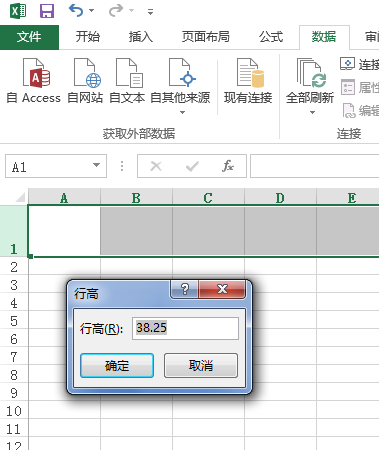Switch to the 开始 tab
Image resolution: width=379 pixels, height=450 pixels.
(x=87, y=37)
